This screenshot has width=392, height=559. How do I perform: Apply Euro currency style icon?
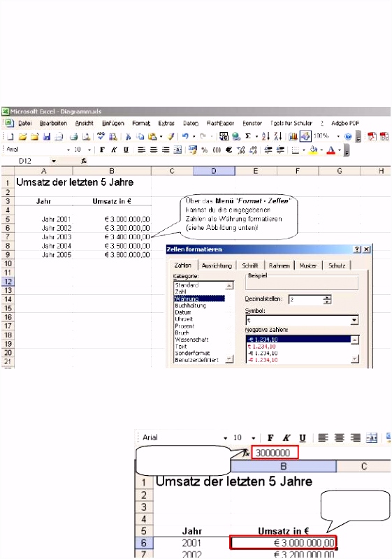pyautogui.click(x=228, y=150)
